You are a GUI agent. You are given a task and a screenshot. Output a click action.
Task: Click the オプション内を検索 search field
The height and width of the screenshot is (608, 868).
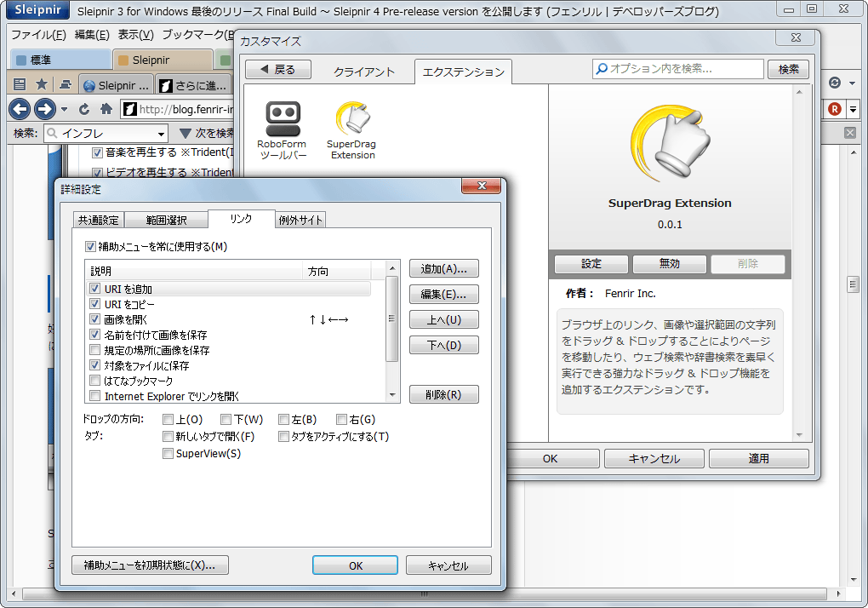(x=678, y=69)
